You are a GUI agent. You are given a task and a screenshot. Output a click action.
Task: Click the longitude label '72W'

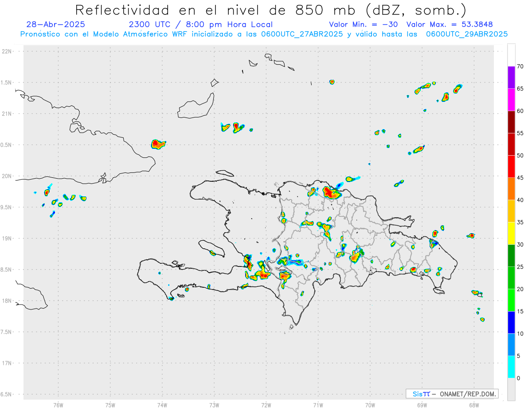pyautogui.click(x=266, y=405)
